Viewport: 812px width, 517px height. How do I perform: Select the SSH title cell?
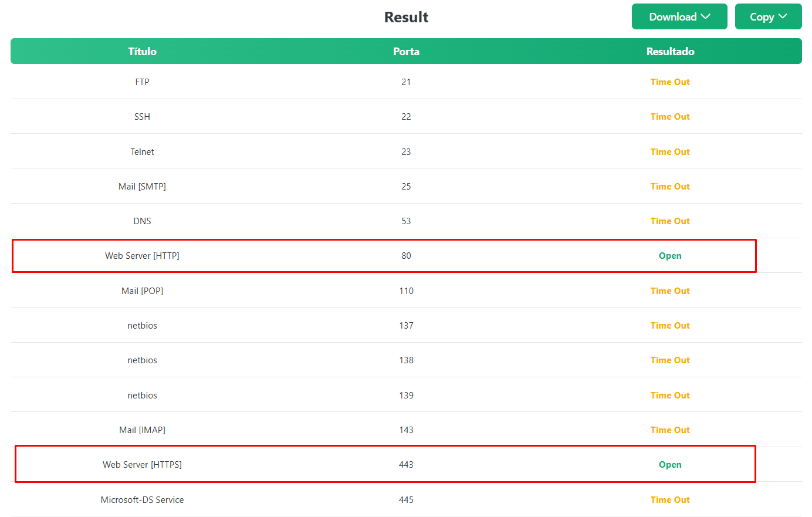coord(142,117)
